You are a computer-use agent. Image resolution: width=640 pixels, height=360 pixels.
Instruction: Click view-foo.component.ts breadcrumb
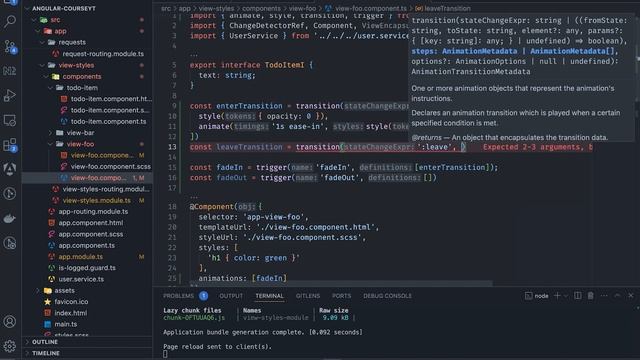tap(371, 8)
